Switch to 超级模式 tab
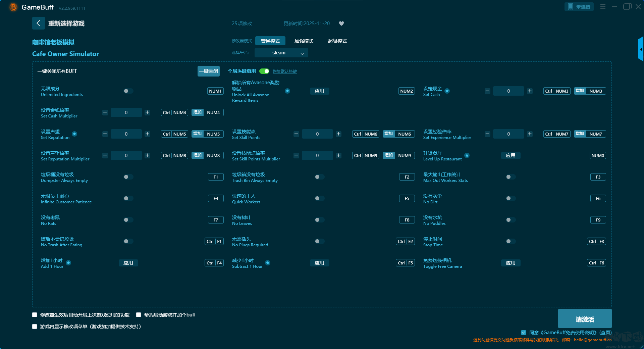Viewport: 644px width, 349px height. 337,41
